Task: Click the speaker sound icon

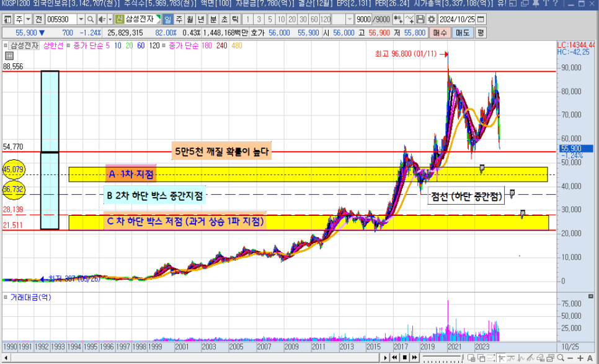Action: pos(102,19)
